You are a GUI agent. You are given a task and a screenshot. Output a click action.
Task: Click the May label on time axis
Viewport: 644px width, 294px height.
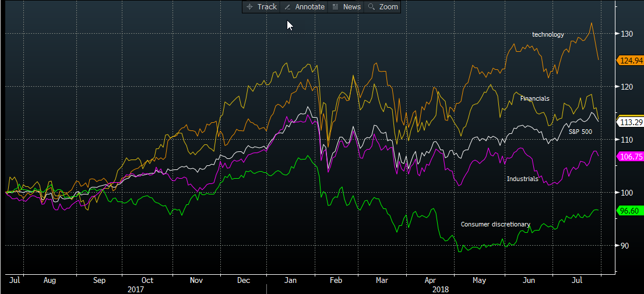pyautogui.click(x=479, y=281)
